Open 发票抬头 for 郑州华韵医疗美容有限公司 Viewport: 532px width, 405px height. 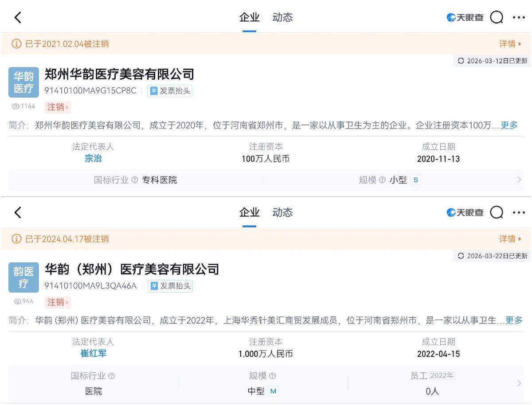pyautogui.click(x=170, y=91)
